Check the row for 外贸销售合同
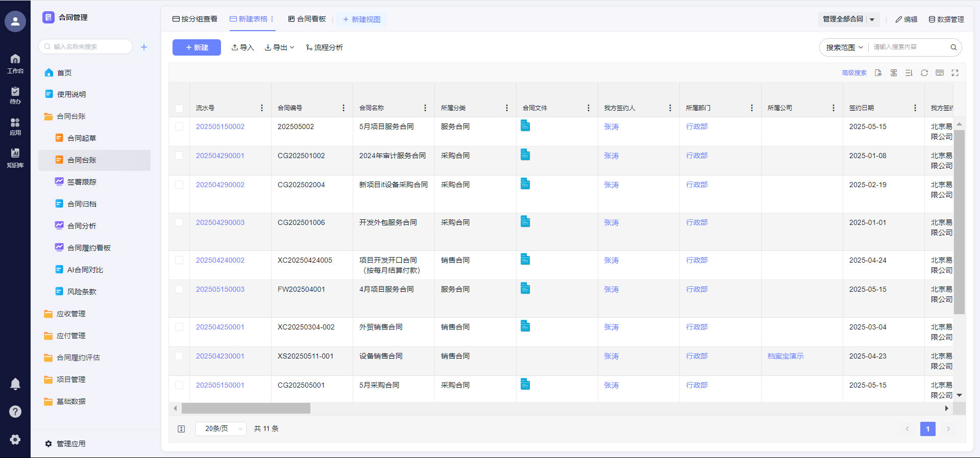 (x=179, y=327)
